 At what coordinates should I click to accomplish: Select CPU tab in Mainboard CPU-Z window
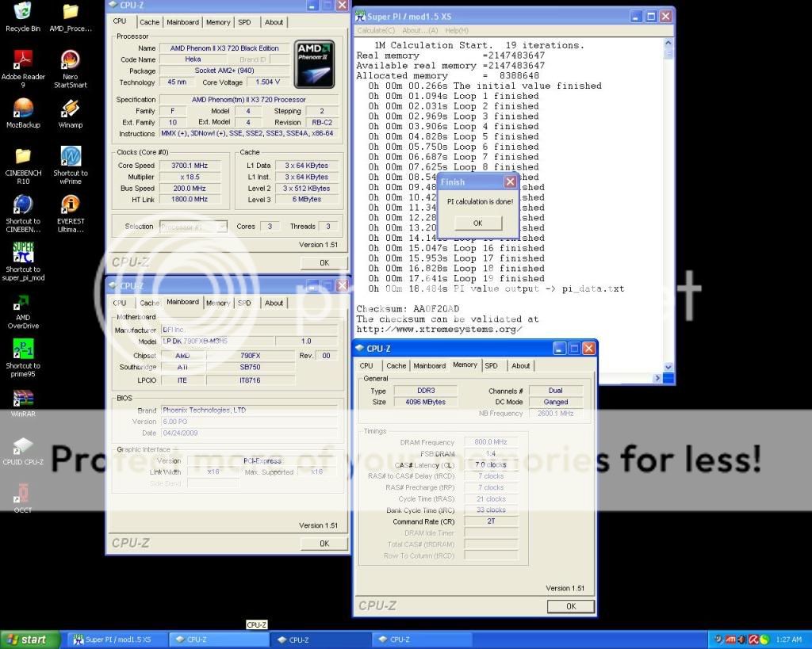[x=120, y=303]
